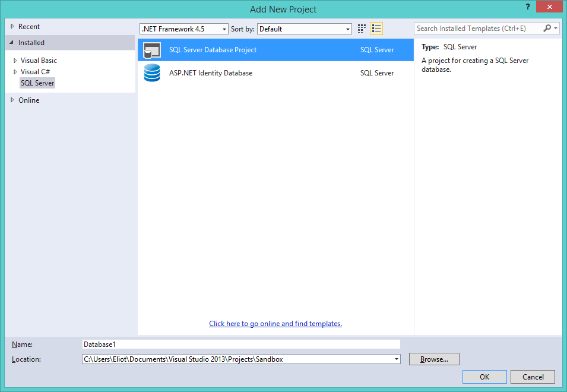The width and height of the screenshot is (567, 392).
Task: Switch to medium icons list view
Action: click(376, 29)
